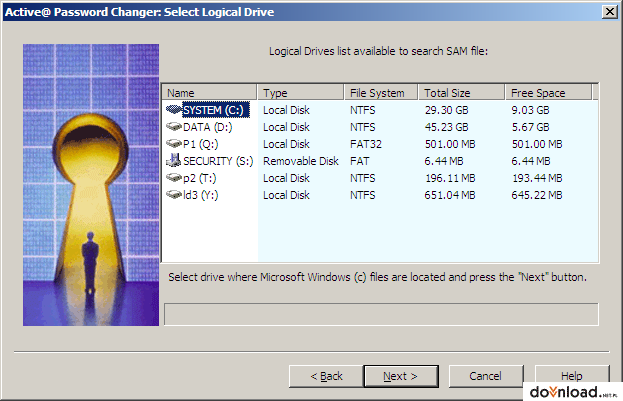Click the keyhole wizard illustration
The image size is (623, 401).
click(x=91, y=185)
